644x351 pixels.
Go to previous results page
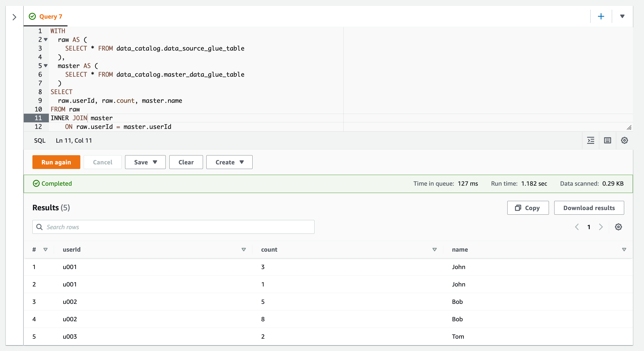click(x=577, y=227)
